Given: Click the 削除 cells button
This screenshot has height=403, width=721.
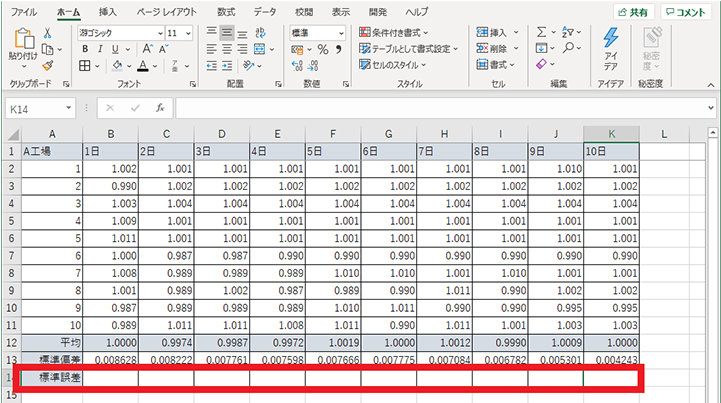Looking at the screenshot, I should point(491,48).
